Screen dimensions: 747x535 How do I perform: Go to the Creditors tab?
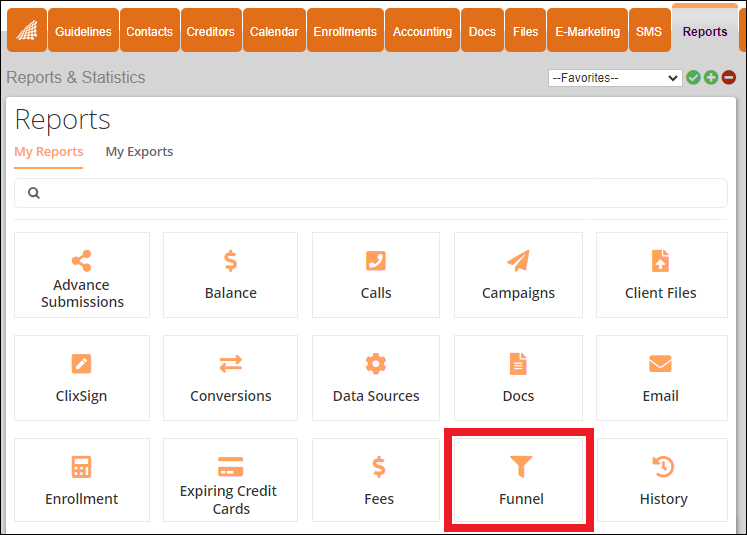(211, 30)
